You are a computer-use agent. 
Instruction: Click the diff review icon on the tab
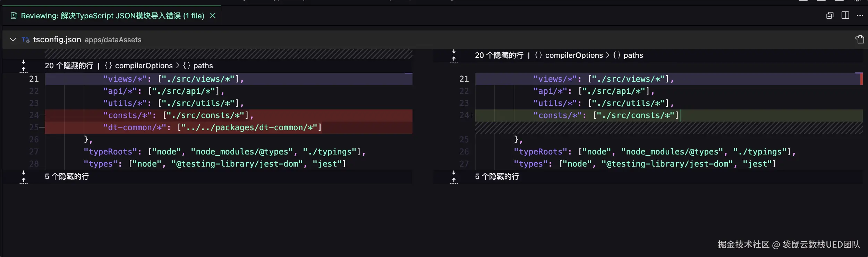click(14, 16)
